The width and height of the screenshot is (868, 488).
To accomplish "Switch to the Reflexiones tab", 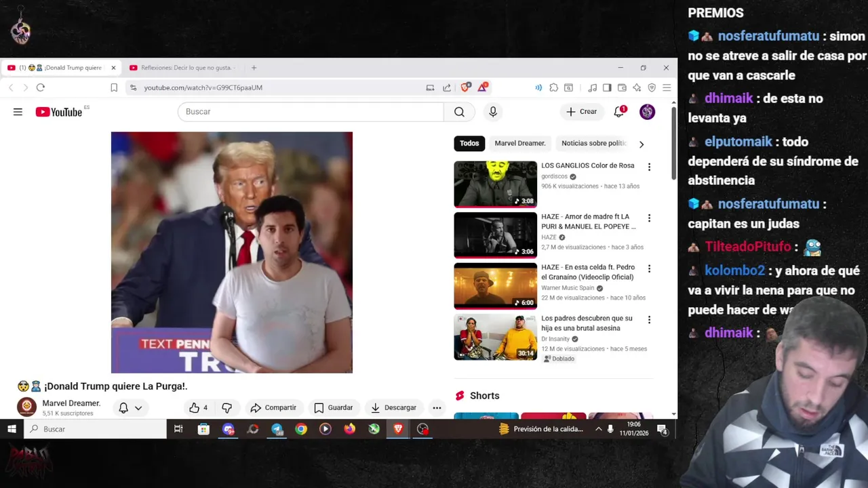I will [x=183, y=68].
